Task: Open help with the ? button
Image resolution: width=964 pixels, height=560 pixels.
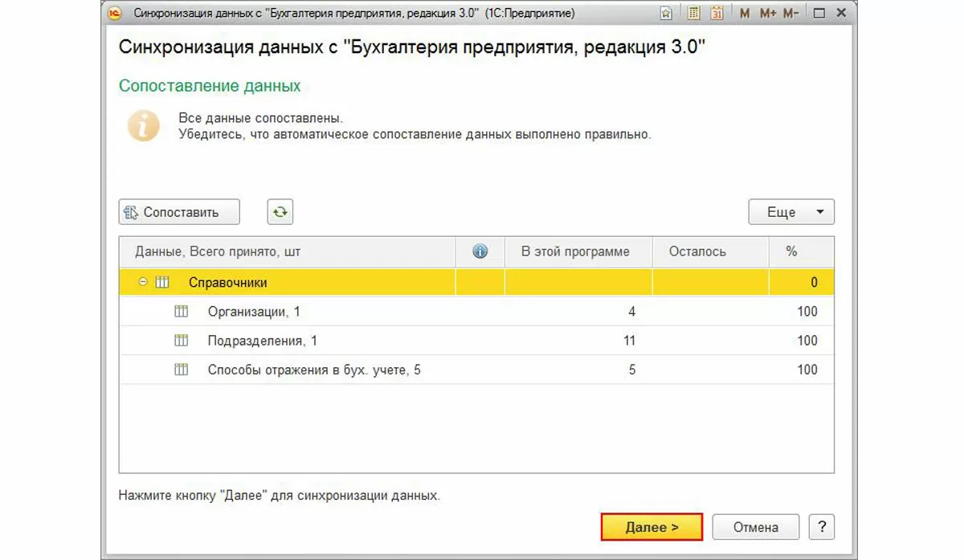Action: click(822, 527)
